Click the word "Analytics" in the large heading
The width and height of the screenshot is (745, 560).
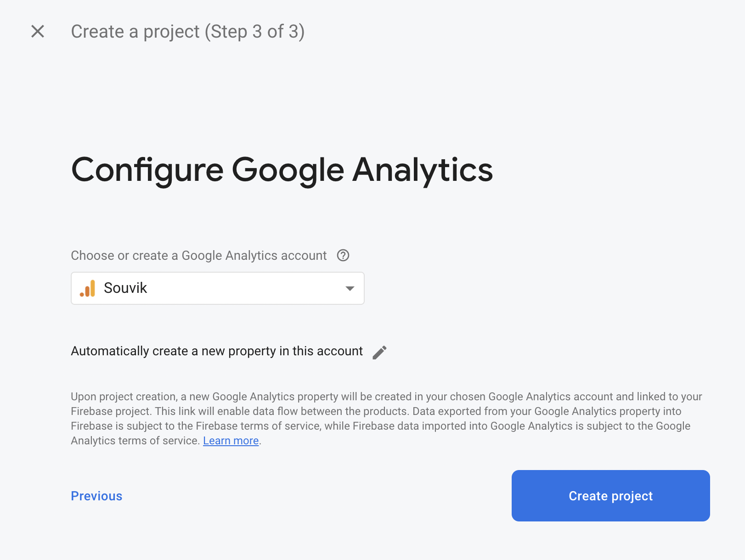point(423,170)
